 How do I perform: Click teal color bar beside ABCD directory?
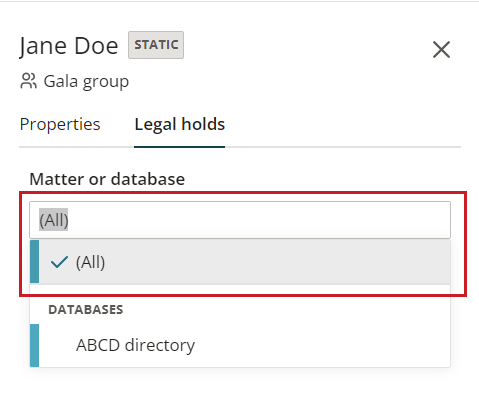[x=34, y=345]
